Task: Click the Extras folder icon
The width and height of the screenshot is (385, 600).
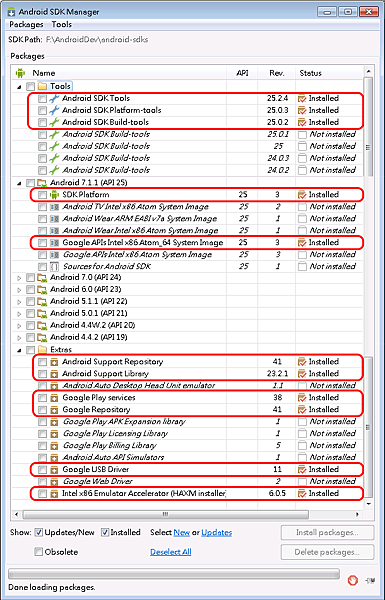Action: point(42,349)
